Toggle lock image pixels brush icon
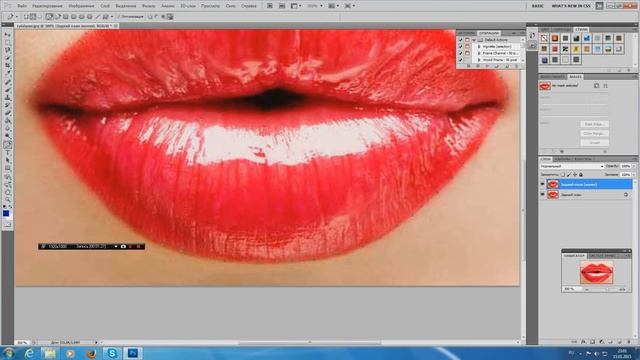This screenshot has height=360, width=640. click(569, 175)
